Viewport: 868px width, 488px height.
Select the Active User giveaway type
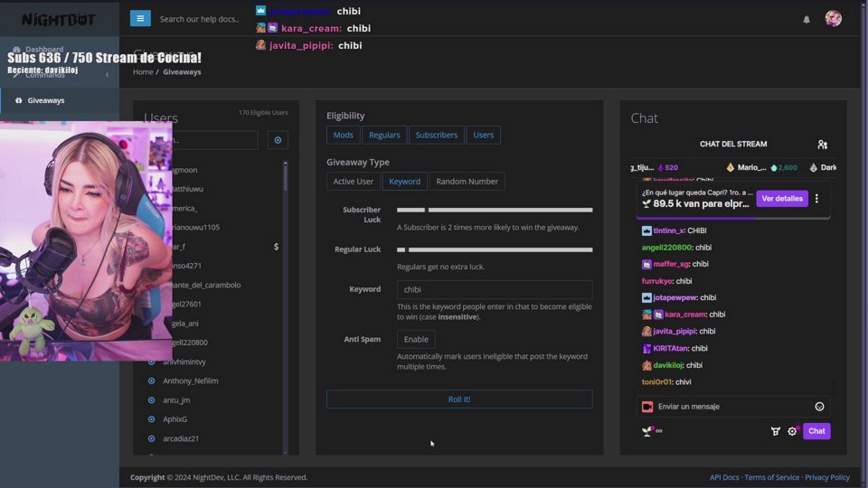pyautogui.click(x=353, y=182)
